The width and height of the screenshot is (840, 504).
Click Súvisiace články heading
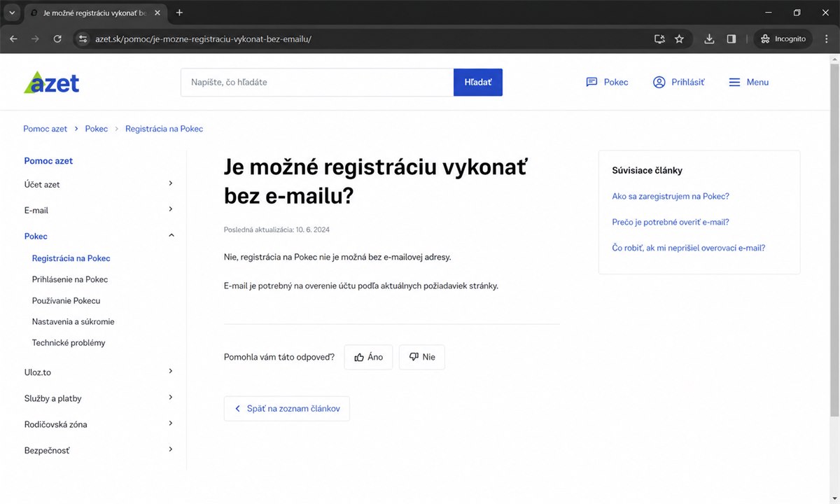coord(647,170)
